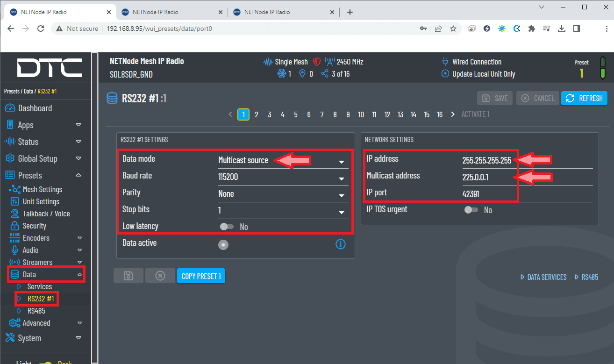Reload the page with browser refresh icon
Image resolution: width=614 pixels, height=364 pixels.
coord(41,29)
